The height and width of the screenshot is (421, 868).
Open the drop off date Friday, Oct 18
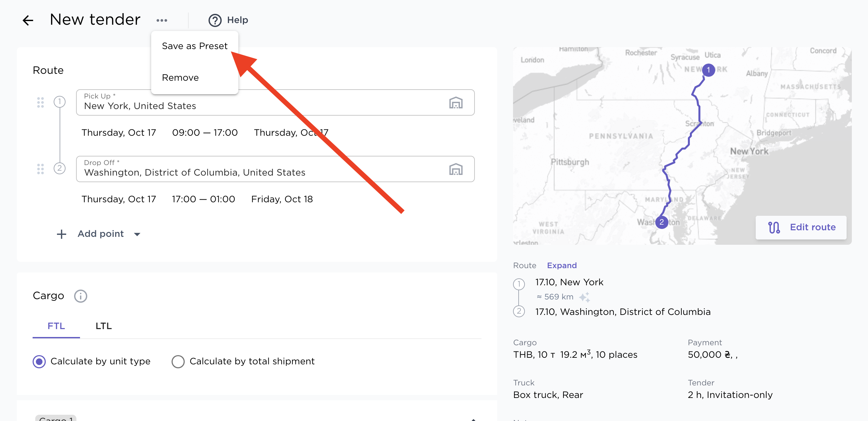[282, 199]
